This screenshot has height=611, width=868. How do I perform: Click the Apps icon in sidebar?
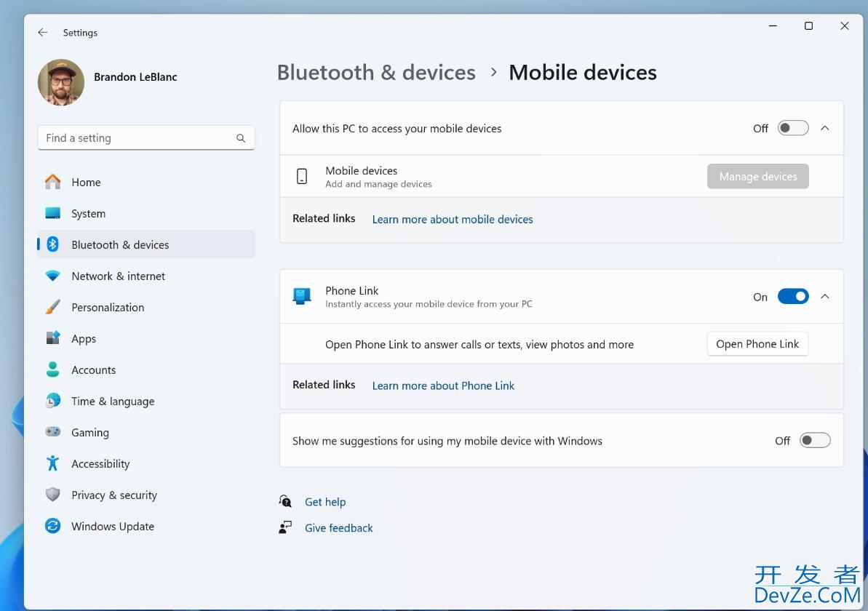point(52,338)
